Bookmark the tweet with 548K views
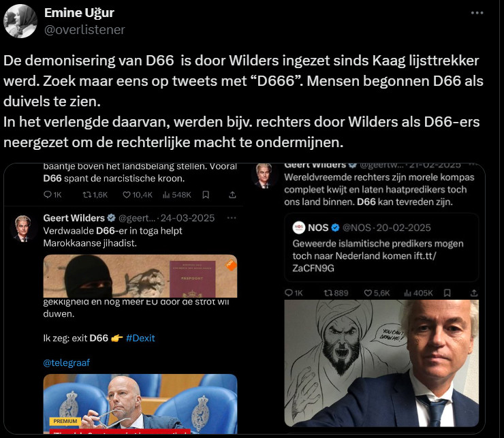504x438 pixels. pos(206,195)
